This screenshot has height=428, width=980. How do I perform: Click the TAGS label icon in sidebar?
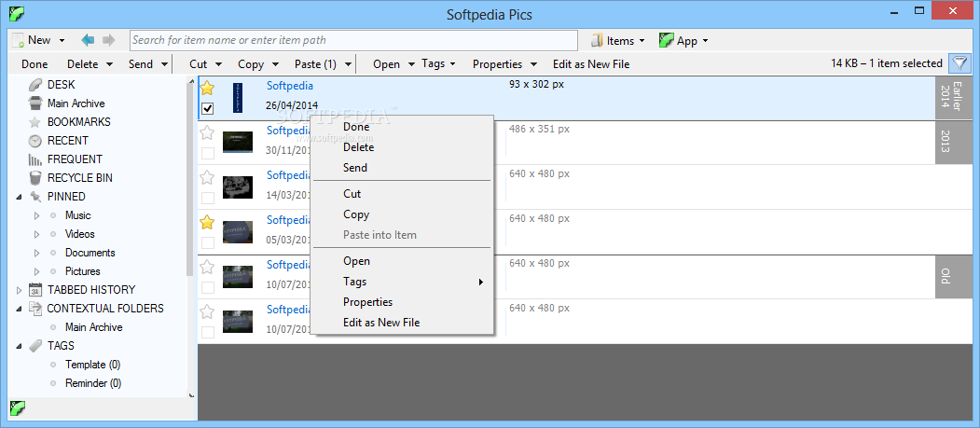coord(35,346)
